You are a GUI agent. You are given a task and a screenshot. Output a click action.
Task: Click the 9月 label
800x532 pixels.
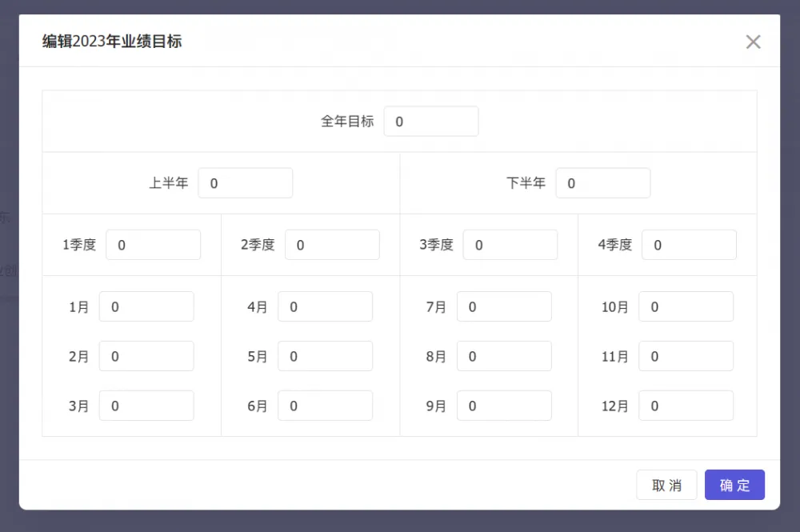point(436,406)
